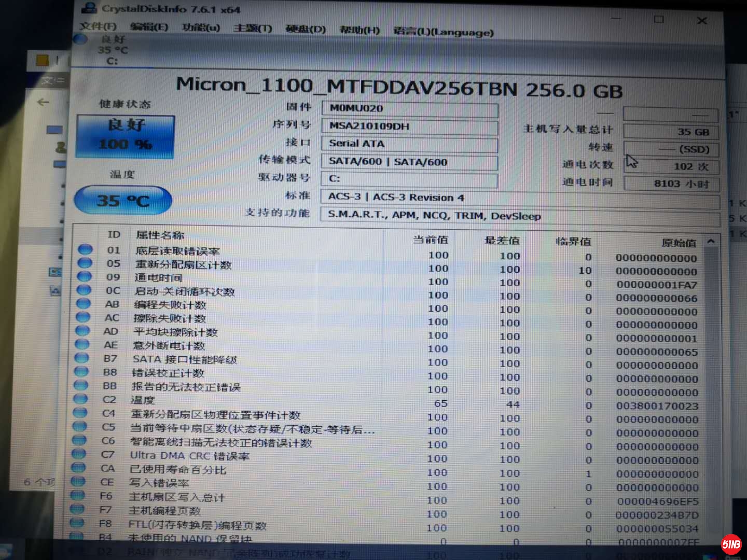Click status orb for attribute F6 row
This screenshot has height=560, width=747.
[77, 495]
